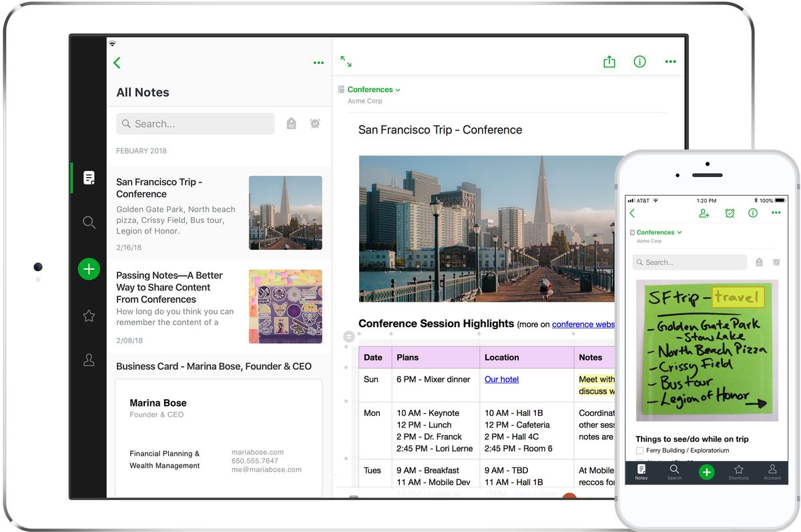Toggle a reminder with the iPhone alarm icon
801x532 pixels.
[x=730, y=213]
